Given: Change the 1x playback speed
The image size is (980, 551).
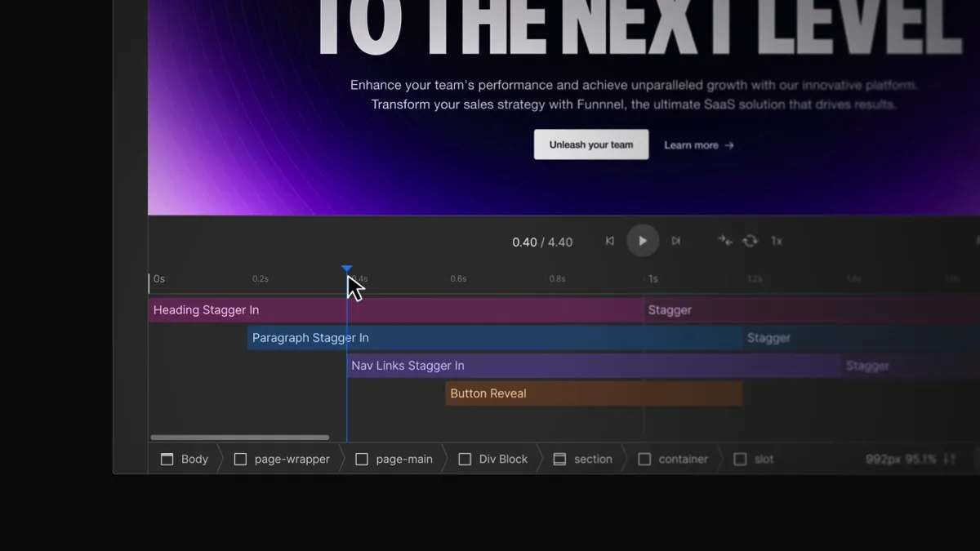Looking at the screenshot, I should (x=777, y=241).
